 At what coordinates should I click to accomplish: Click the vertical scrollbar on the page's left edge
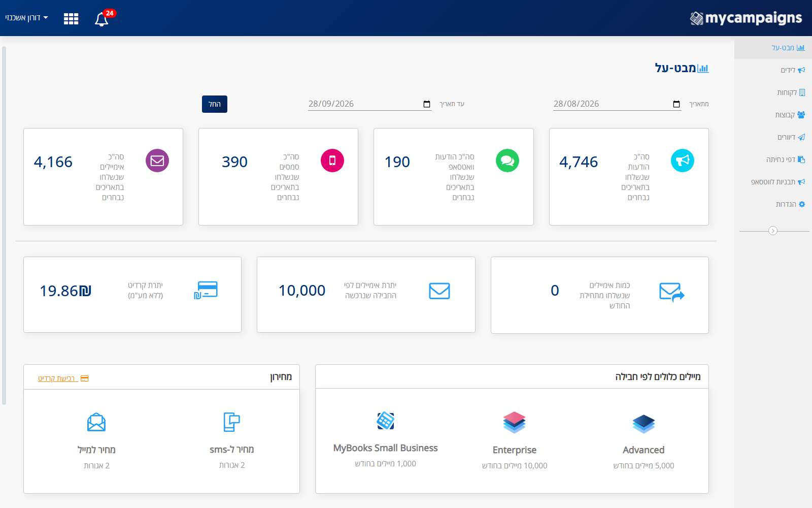(x=4, y=226)
